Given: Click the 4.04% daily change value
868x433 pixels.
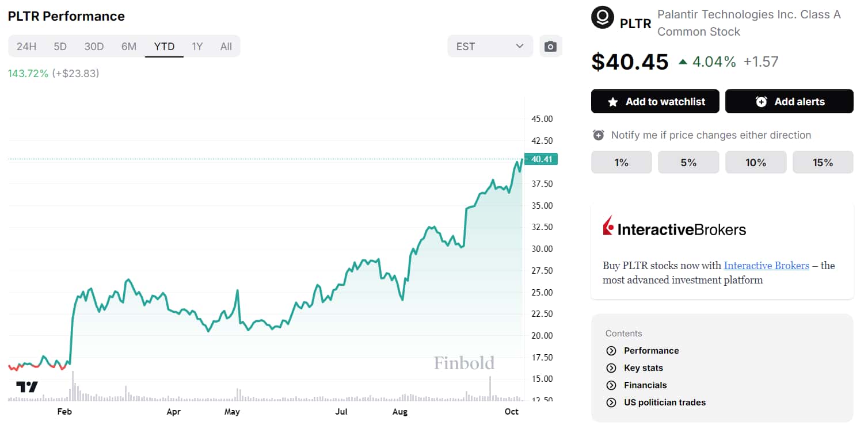Looking at the screenshot, I should 714,62.
